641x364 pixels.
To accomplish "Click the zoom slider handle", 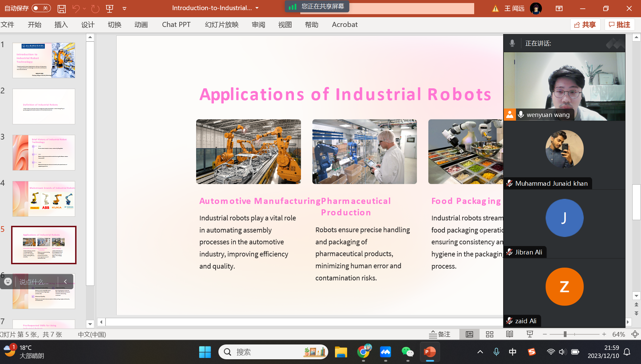I will 565,334.
